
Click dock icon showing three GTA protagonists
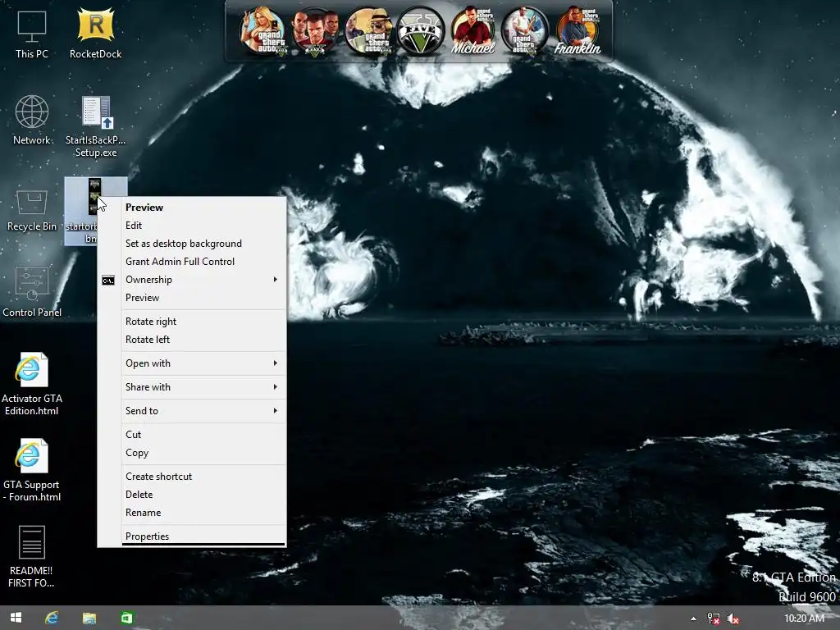point(315,31)
